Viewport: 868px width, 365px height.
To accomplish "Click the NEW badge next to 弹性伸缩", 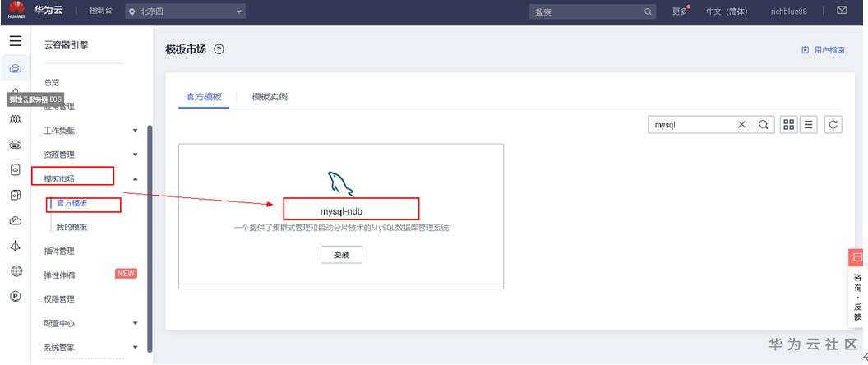I will [126, 274].
